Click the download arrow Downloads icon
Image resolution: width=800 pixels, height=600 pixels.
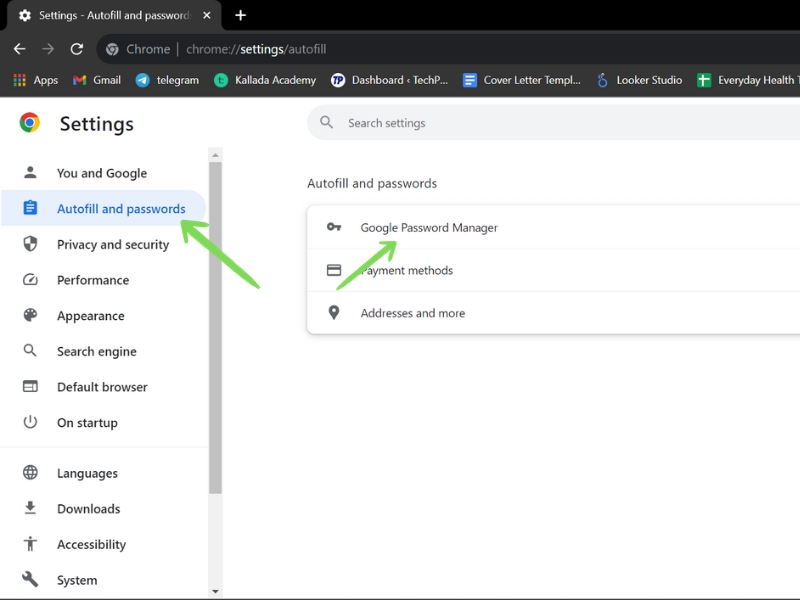pos(30,508)
